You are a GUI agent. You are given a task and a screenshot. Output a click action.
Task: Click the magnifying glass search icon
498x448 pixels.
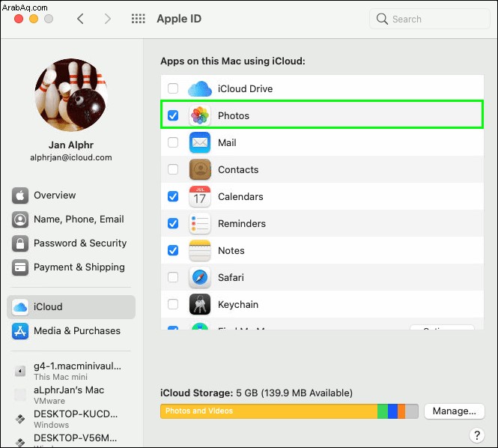[x=382, y=19]
